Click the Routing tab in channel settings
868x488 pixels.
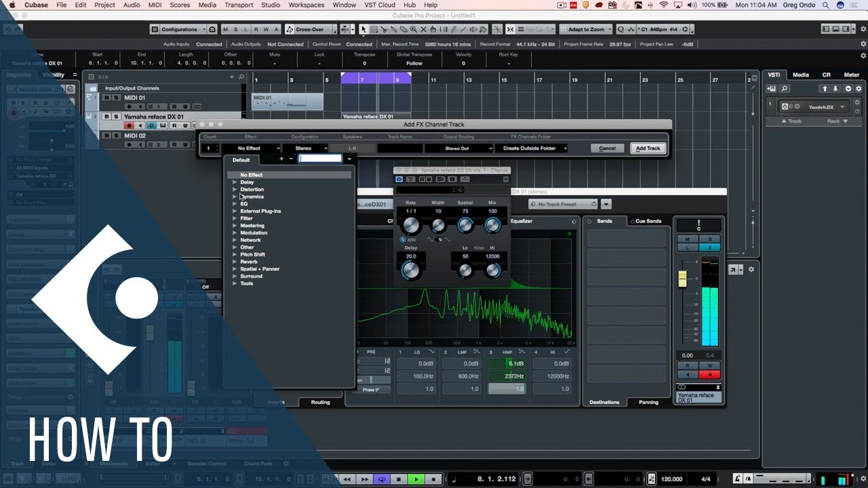pyautogui.click(x=320, y=402)
